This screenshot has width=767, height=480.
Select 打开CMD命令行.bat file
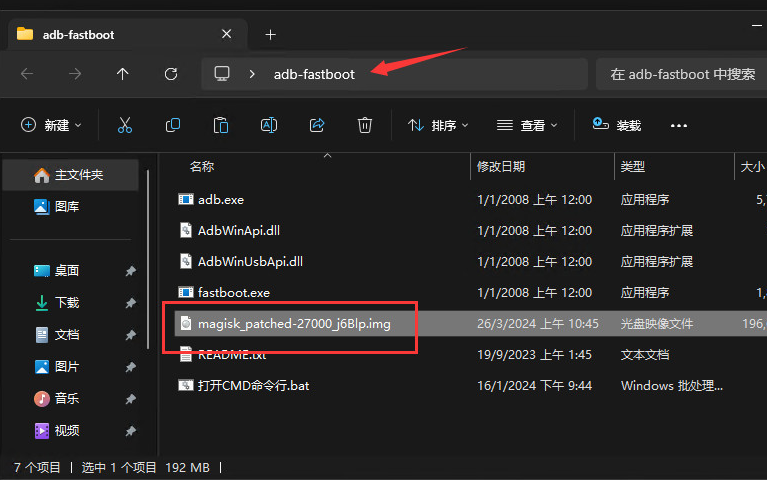click(x=253, y=385)
